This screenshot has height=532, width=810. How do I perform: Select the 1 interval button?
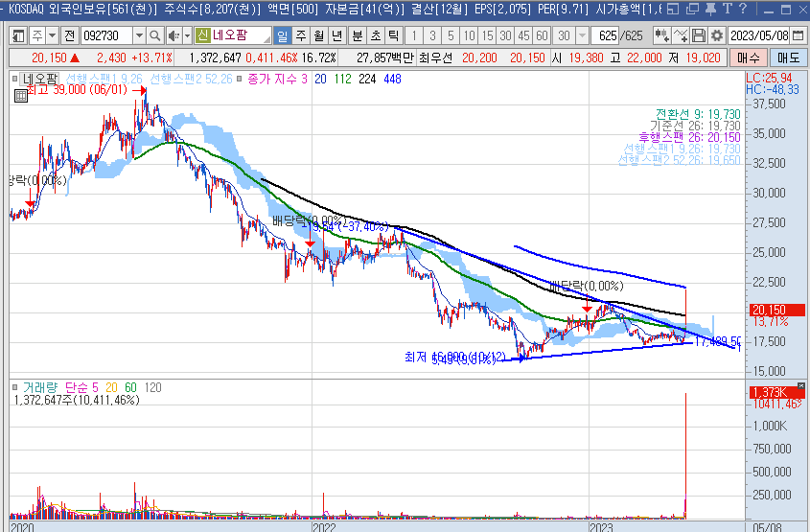coord(414,35)
